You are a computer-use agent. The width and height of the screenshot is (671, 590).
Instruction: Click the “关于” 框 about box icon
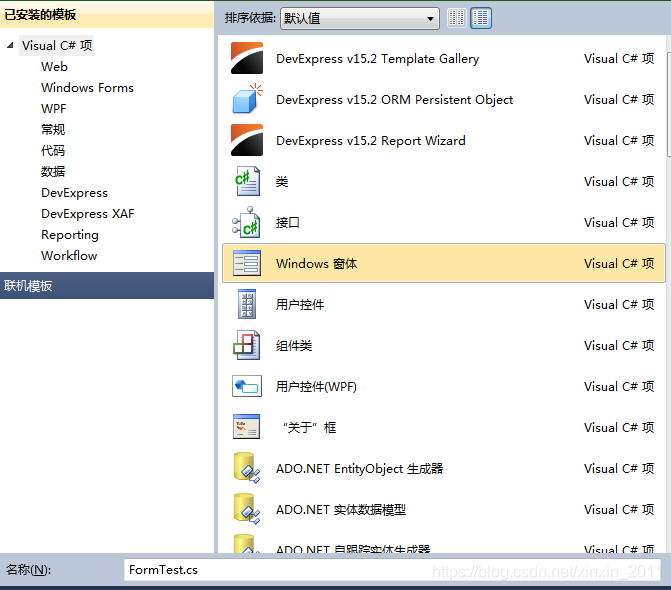tap(246, 427)
